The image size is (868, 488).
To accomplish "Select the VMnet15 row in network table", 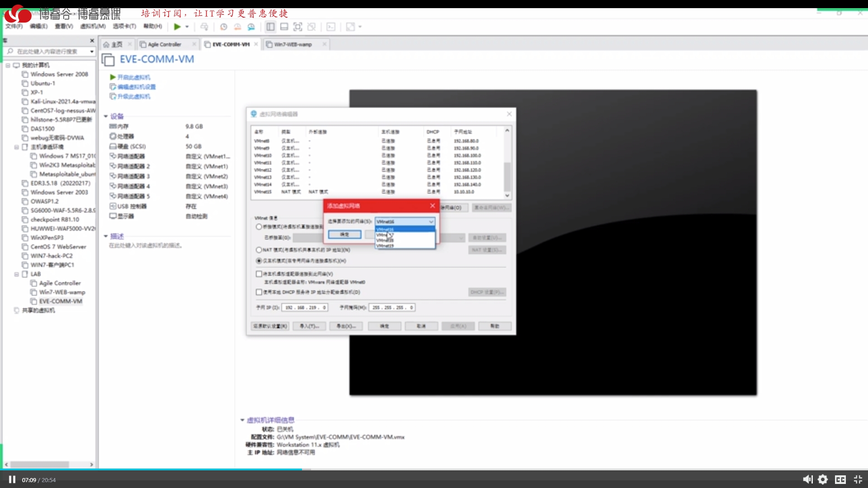I will [x=377, y=192].
